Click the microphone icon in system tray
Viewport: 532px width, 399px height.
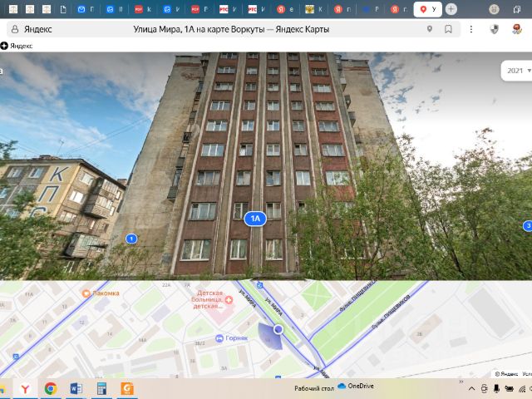pos(496,389)
